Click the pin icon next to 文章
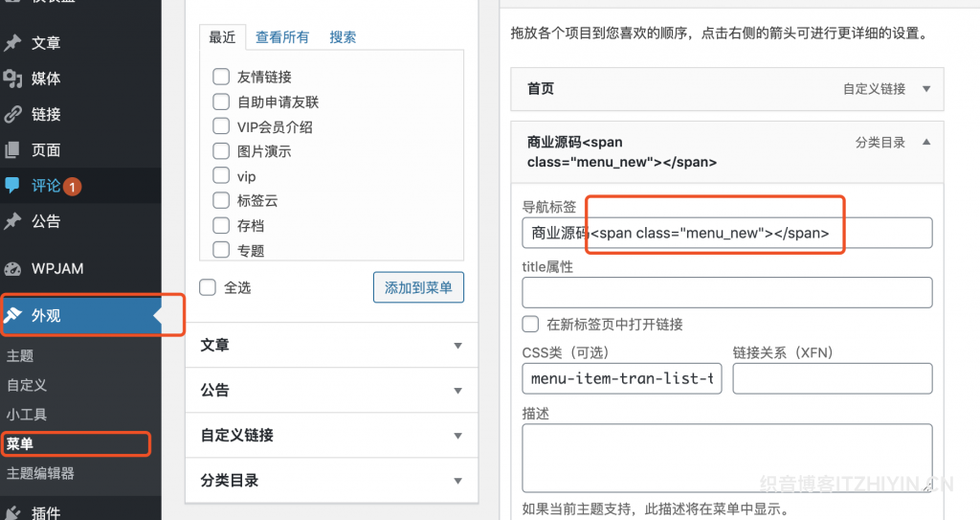 [x=12, y=43]
